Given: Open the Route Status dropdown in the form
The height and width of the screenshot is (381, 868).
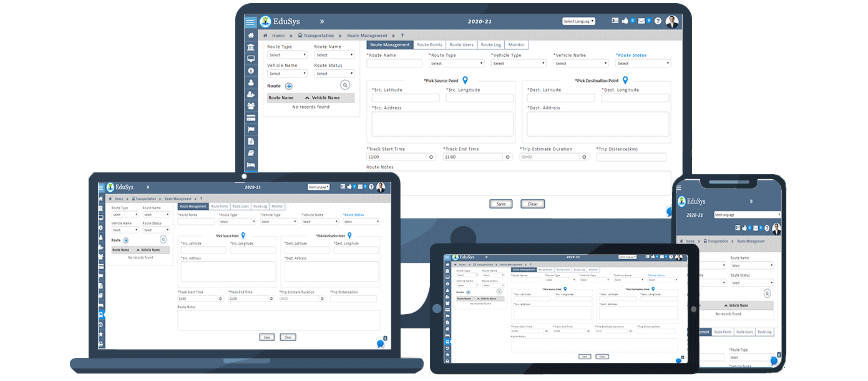Looking at the screenshot, I should click(643, 63).
